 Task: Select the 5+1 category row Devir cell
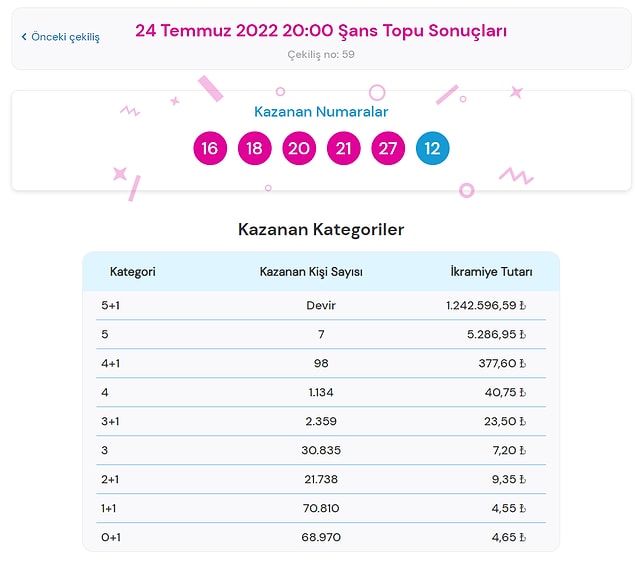(x=321, y=305)
